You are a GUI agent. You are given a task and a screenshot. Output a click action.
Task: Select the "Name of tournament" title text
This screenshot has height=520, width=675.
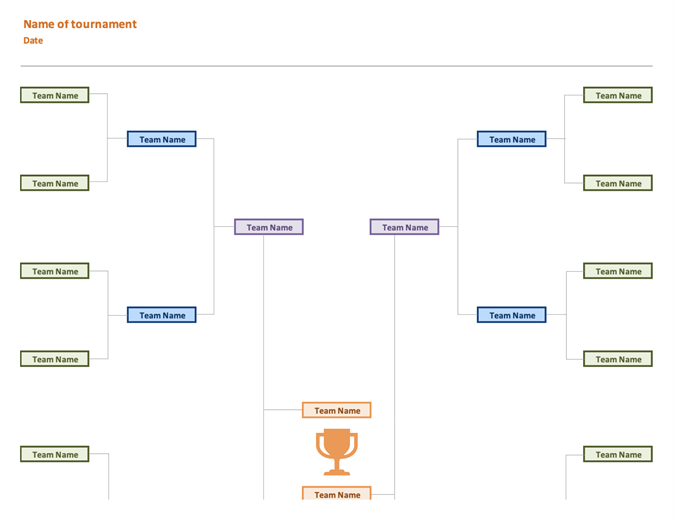[x=80, y=24]
